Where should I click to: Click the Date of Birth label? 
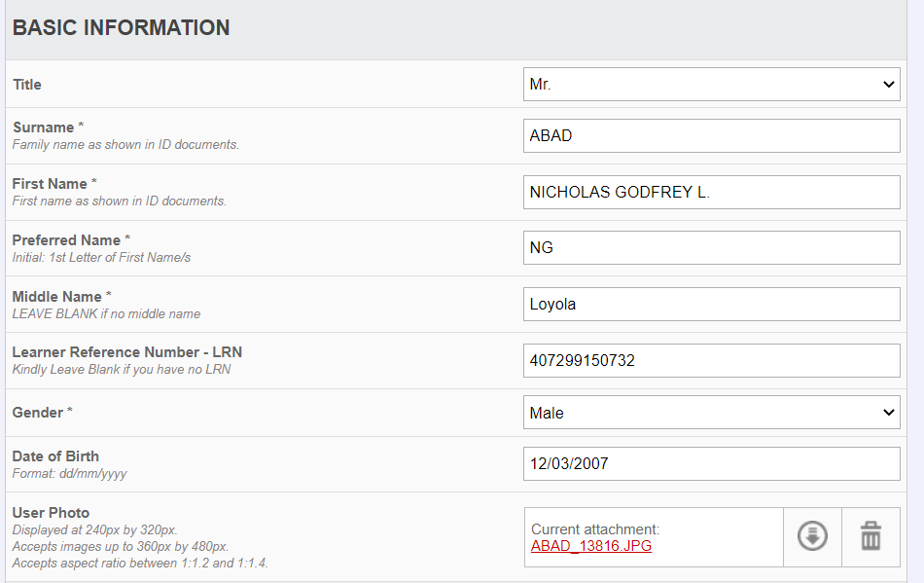[55, 456]
